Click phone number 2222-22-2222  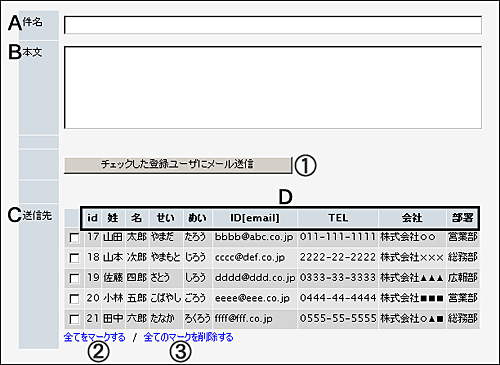click(x=338, y=257)
